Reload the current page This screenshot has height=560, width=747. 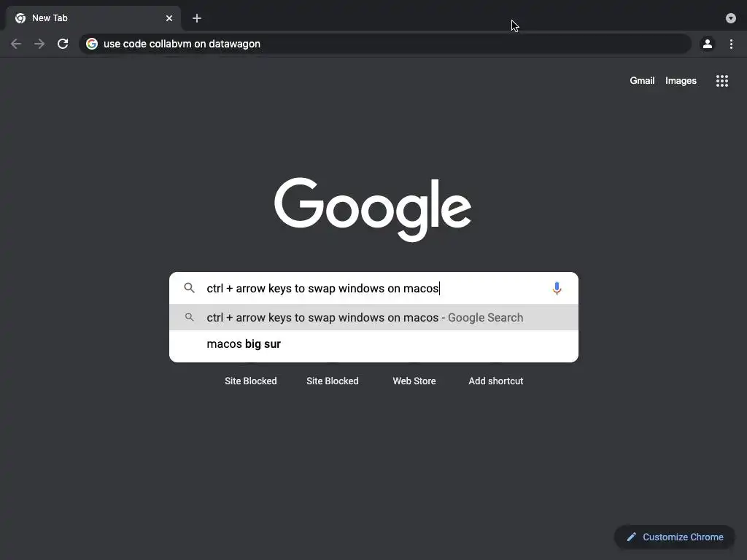click(x=63, y=44)
